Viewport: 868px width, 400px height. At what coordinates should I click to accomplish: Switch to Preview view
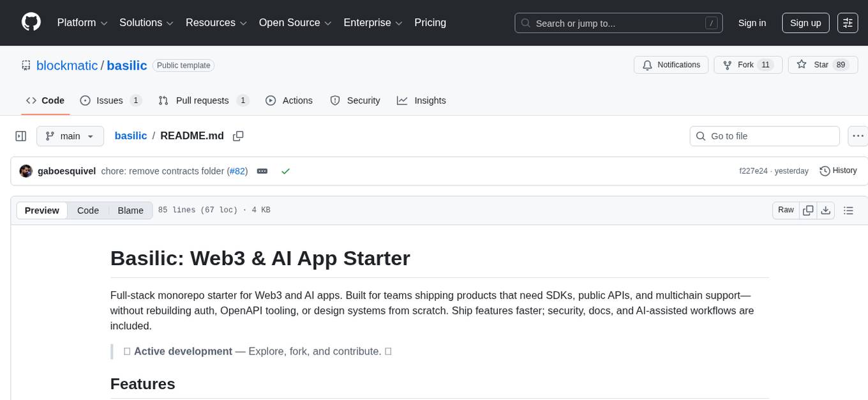42,210
